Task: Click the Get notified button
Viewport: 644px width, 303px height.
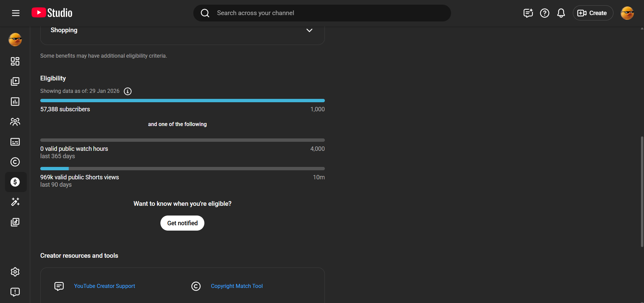Action: (x=182, y=223)
